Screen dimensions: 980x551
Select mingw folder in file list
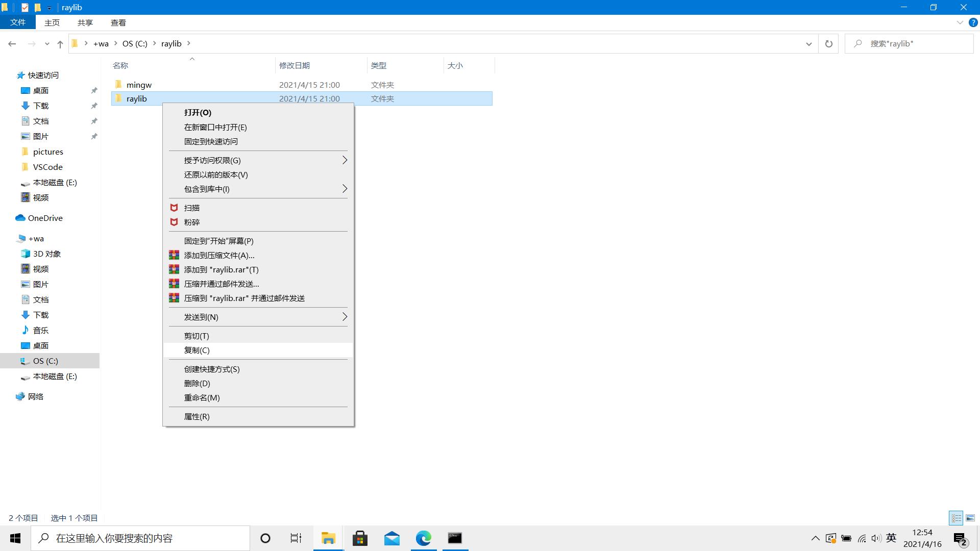[x=139, y=84]
